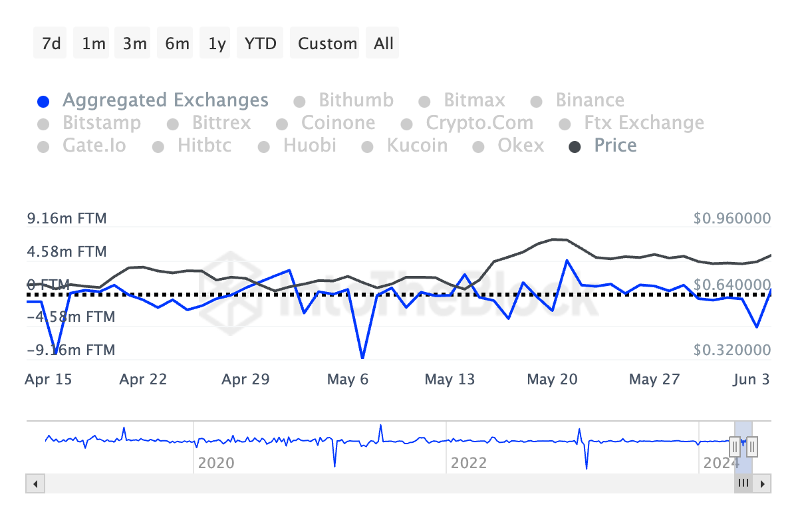The height and width of the screenshot is (532, 798).
Task: Click the Huobi legend marker icon
Action: [264, 147]
